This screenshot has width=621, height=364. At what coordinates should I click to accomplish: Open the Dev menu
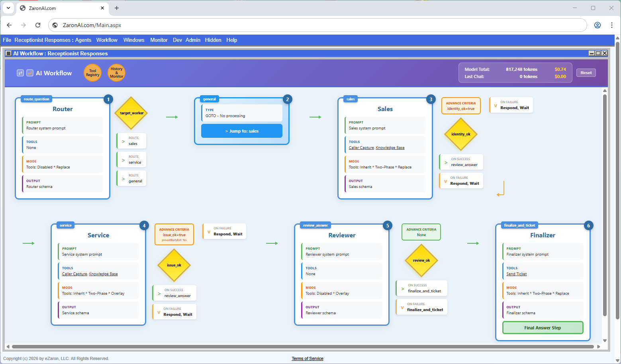[177, 40]
